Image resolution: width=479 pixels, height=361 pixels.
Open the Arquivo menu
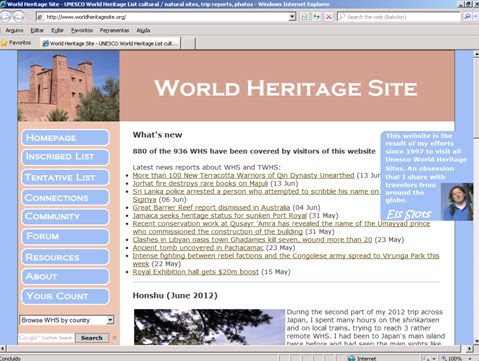(x=14, y=30)
